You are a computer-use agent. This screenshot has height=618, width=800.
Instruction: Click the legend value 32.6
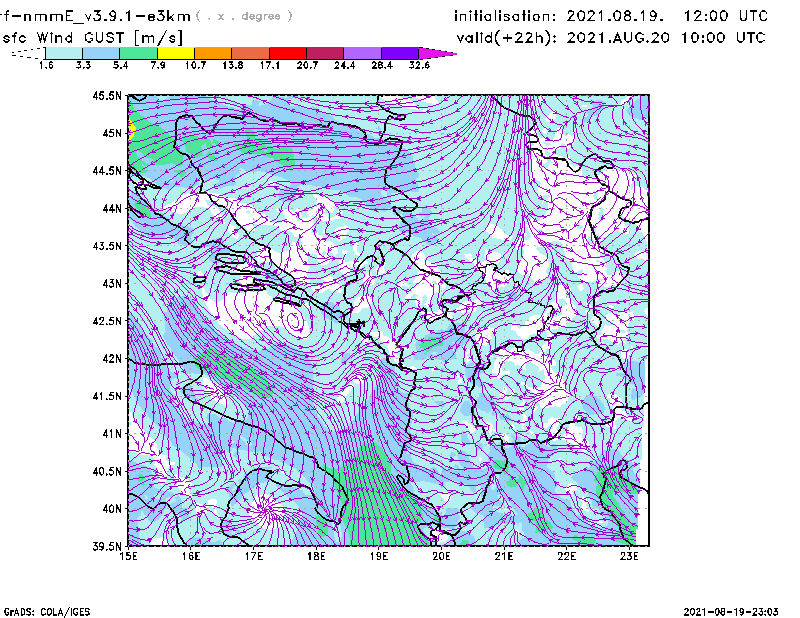click(x=419, y=65)
